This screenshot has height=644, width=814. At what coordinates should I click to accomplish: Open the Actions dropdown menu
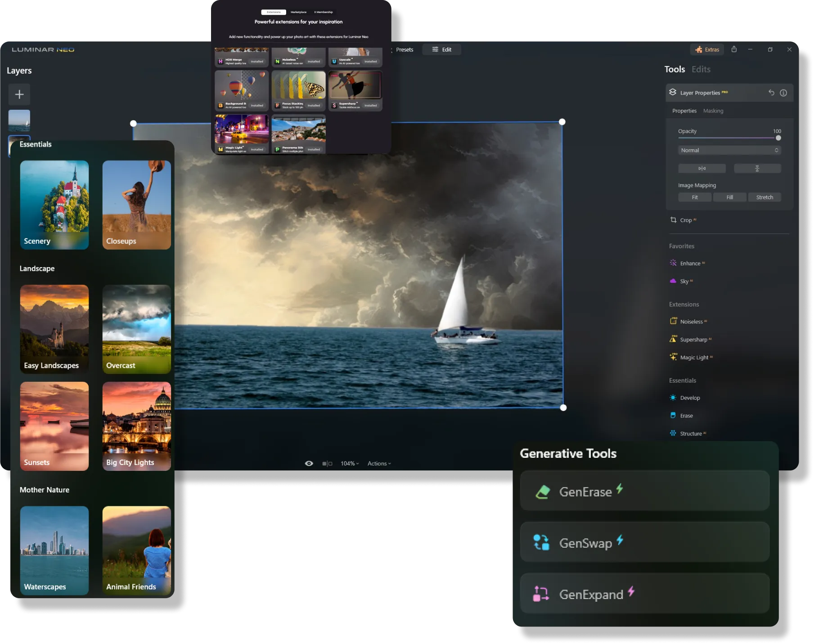[x=379, y=464]
